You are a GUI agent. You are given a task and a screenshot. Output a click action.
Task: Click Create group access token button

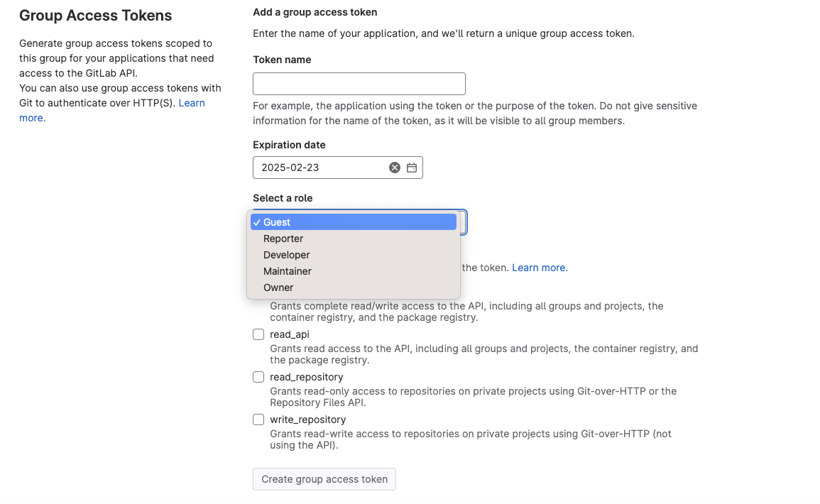pos(324,479)
